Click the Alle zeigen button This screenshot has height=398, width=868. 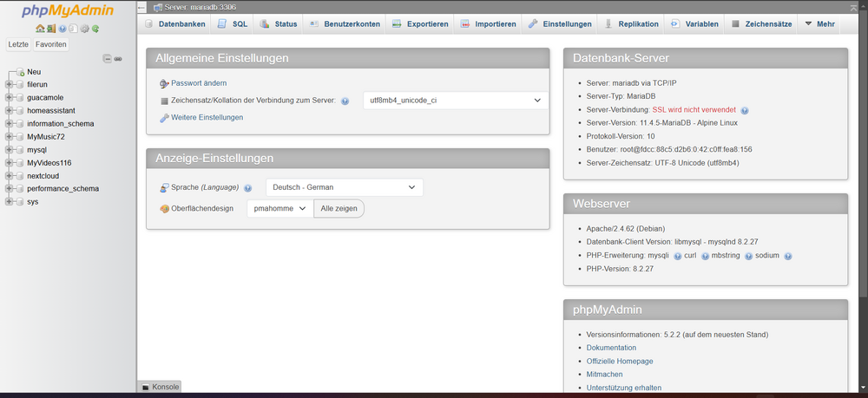point(339,208)
